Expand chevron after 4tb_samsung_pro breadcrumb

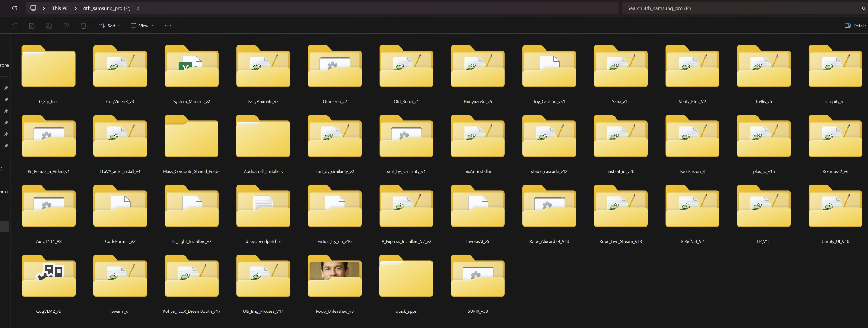138,8
